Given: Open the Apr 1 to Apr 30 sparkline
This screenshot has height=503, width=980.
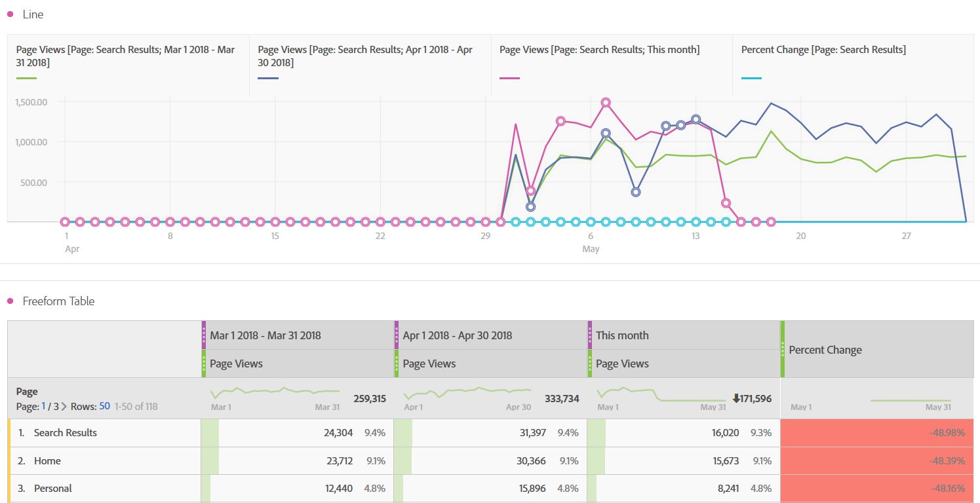Looking at the screenshot, I should 468,392.
